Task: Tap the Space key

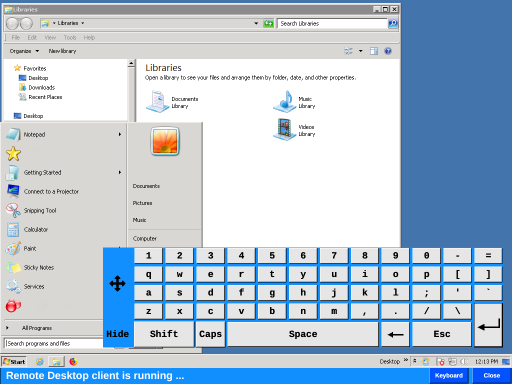Action: [303, 334]
